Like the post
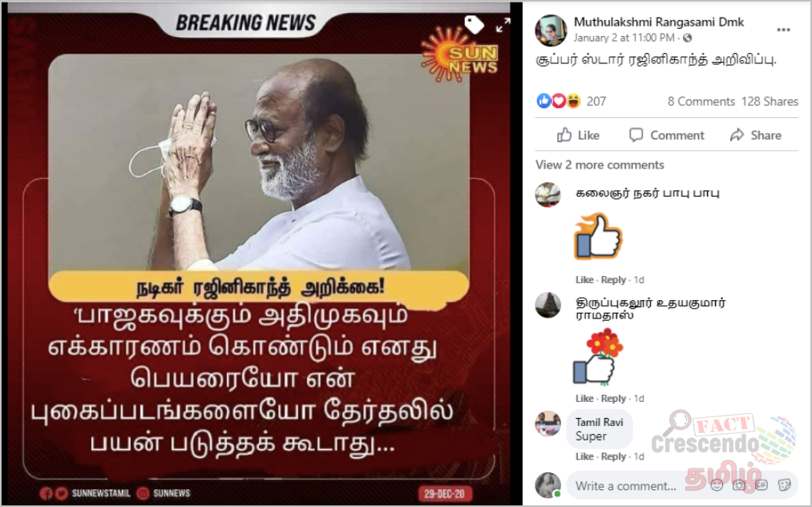Image resolution: width=812 pixels, height=507 pixels. click(578, 136)
